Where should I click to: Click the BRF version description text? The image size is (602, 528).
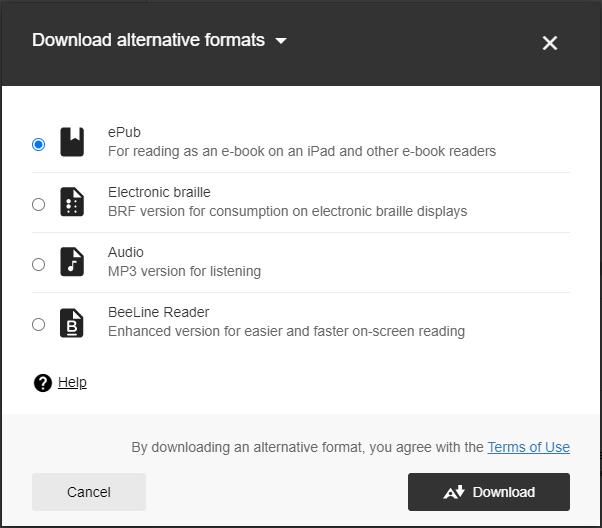coord(287,211)
